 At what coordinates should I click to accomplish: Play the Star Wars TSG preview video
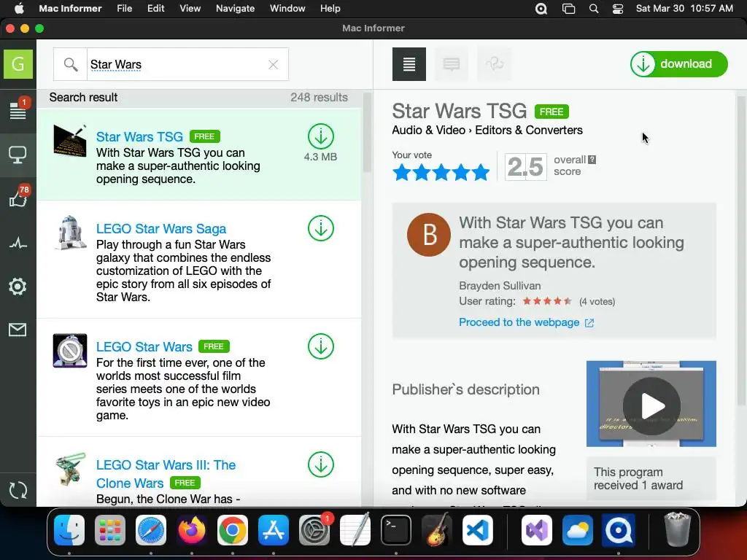[651, 405]
